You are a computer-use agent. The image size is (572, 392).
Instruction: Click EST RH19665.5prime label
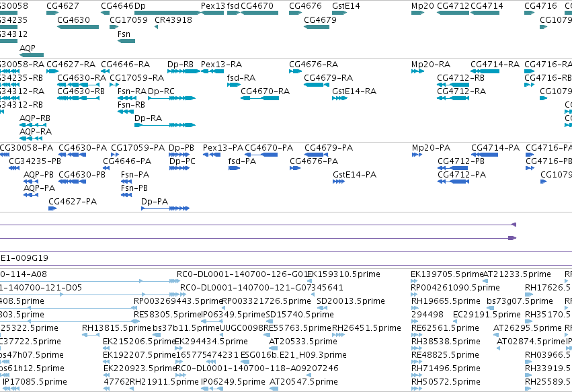(x=446, y=301)
